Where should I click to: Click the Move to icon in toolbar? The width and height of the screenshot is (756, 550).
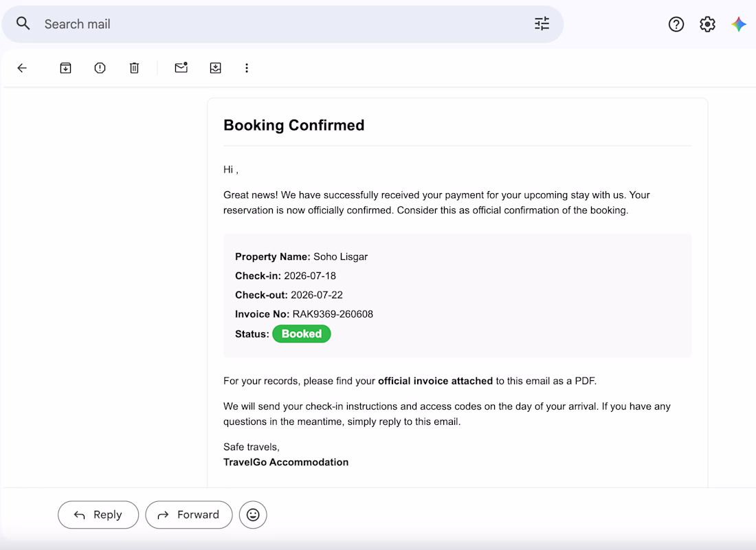216,68
